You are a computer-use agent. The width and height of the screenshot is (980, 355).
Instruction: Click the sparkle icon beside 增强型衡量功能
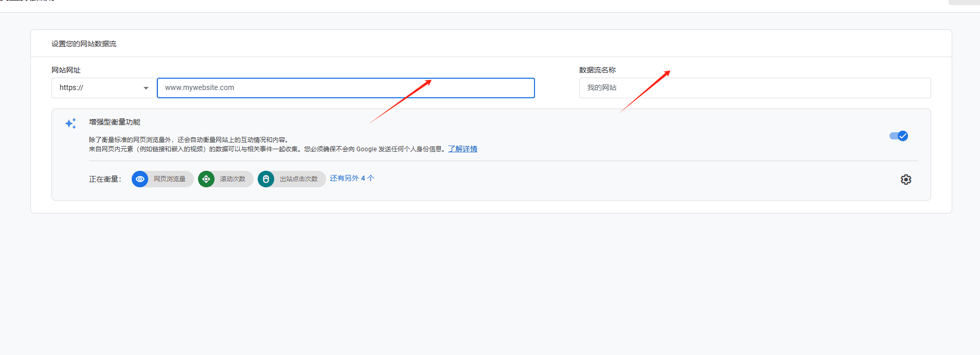(x=71, y=123)
